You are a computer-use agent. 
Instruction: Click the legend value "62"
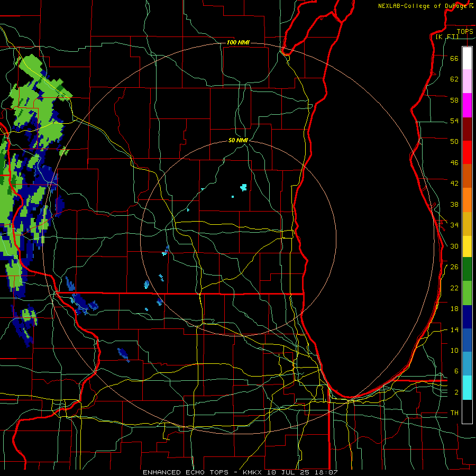click(454, 79)
